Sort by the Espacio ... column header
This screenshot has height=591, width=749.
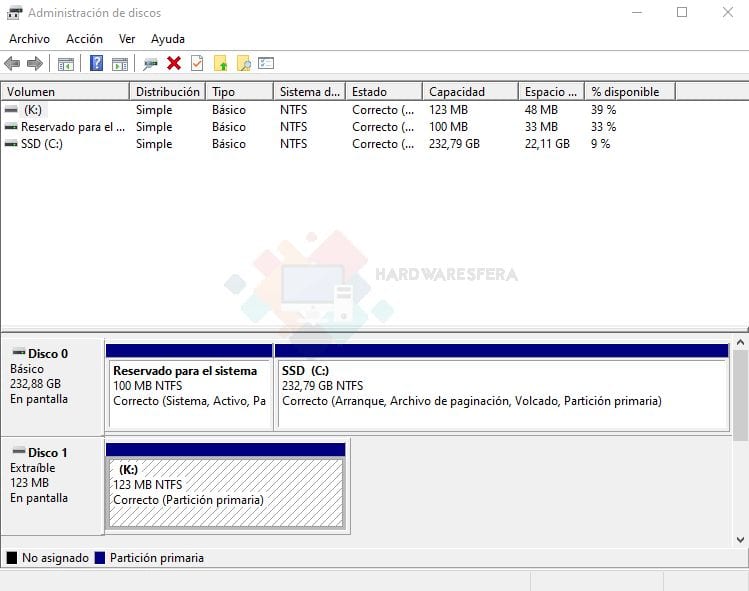click(x=552, y=91)
